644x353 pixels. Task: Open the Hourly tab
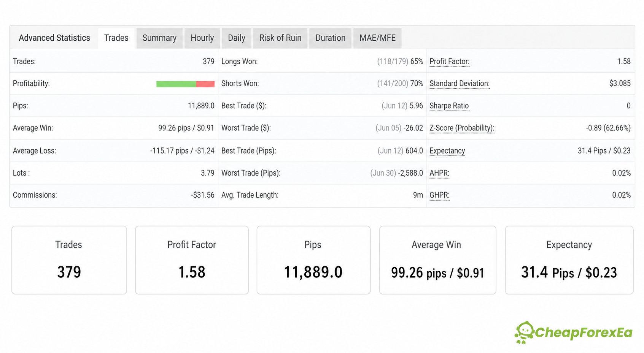pyautogui.click(x=202, y=38)
